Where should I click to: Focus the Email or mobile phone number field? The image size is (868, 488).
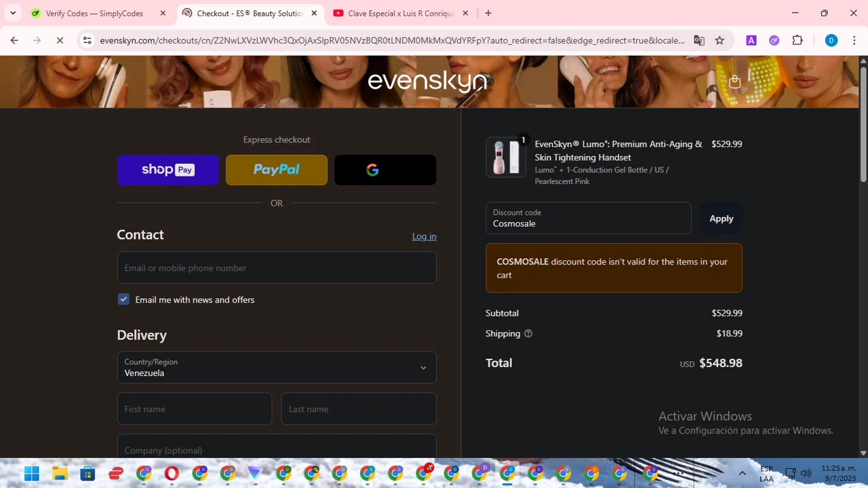277,267
